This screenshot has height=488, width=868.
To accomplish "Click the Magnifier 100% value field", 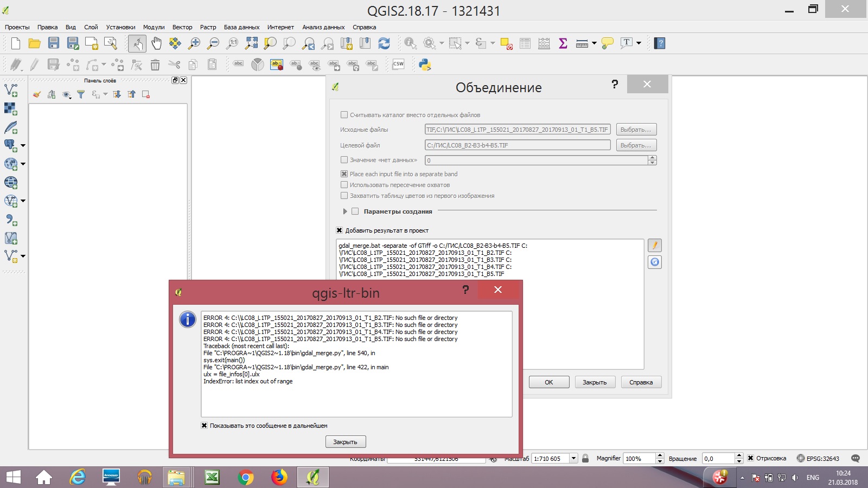I will point(640,458).
